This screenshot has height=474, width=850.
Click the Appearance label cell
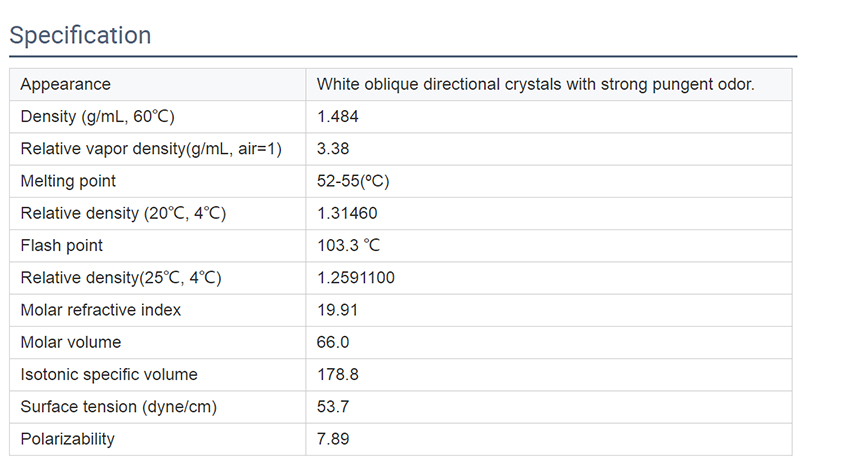pos(65,84)
